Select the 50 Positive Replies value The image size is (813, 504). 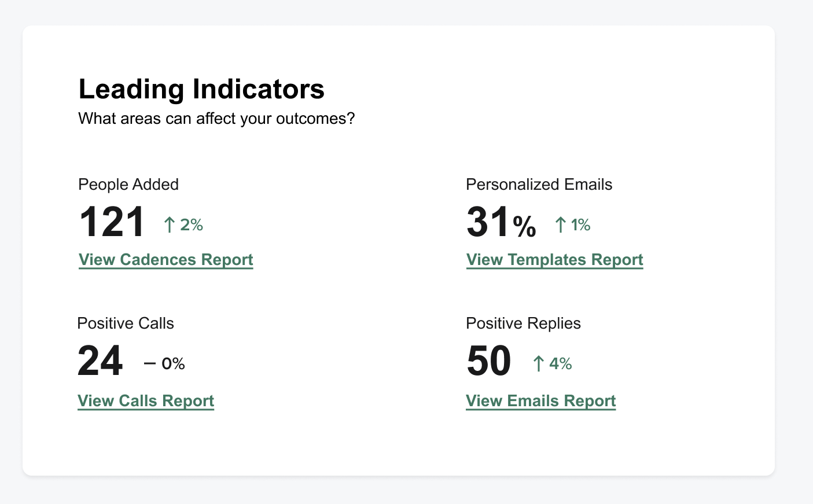click(488, 360)
